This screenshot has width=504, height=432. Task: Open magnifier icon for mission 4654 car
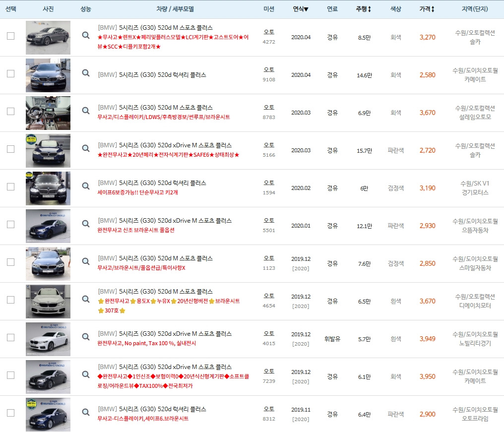point(85,299)
